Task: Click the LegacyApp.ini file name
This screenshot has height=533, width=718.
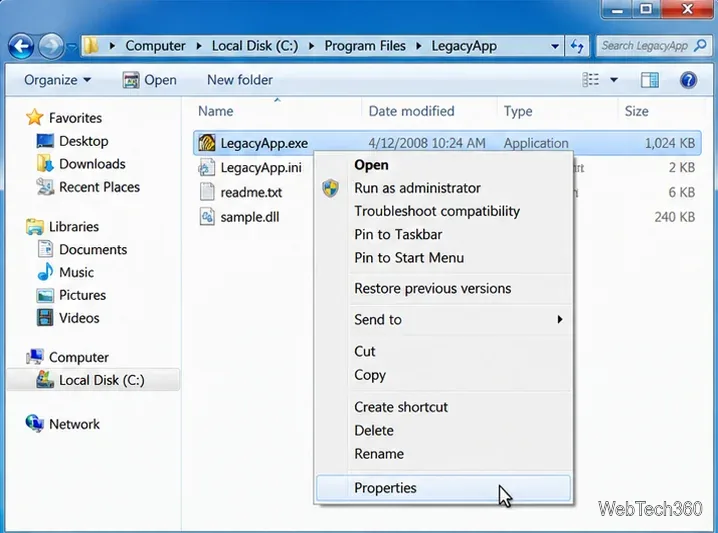Action: tap(261, 168)
